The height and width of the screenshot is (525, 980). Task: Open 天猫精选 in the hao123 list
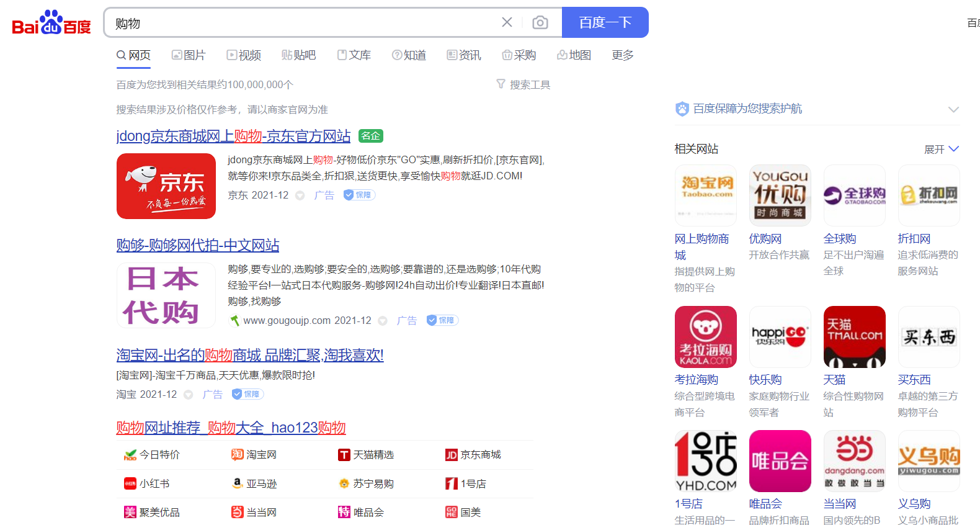tap(366, 455)
